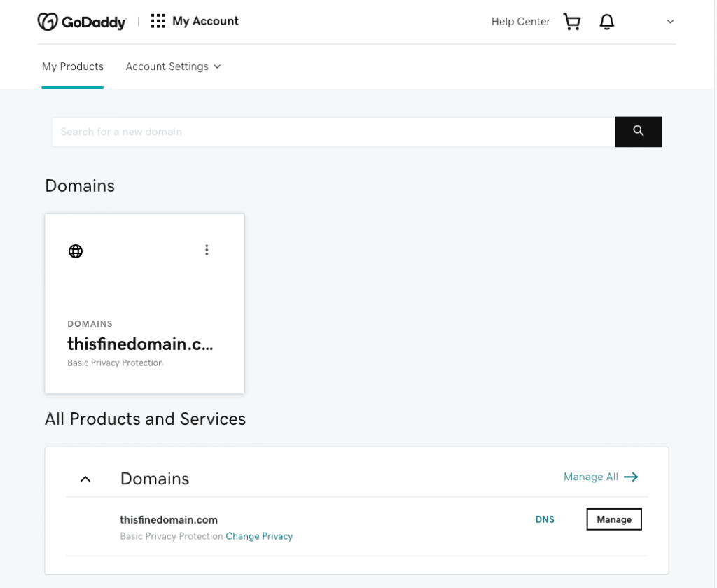
Task: Click the search magnifier button
Action: [638, 132]
